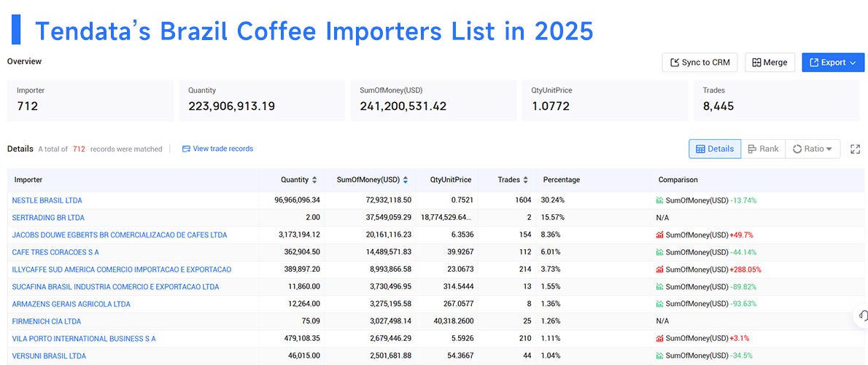868x365 pixels.
Task: Expand table to fullscreen icon
Action: [x=856, y=149]
